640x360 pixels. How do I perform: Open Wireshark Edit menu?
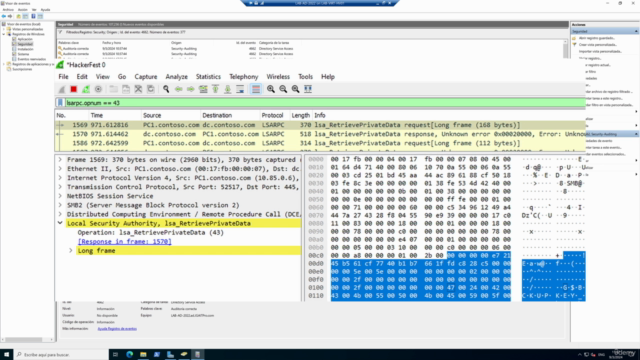(x=82, y=77)
